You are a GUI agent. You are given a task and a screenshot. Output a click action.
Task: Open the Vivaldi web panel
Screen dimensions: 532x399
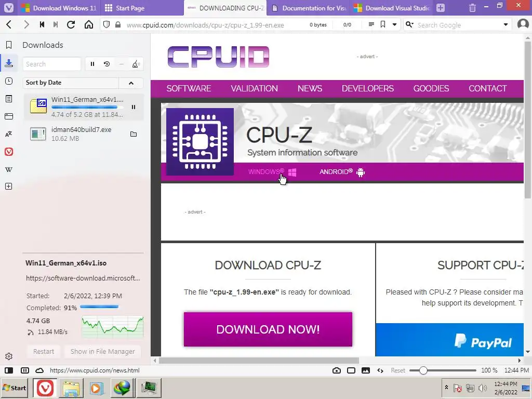9,152
